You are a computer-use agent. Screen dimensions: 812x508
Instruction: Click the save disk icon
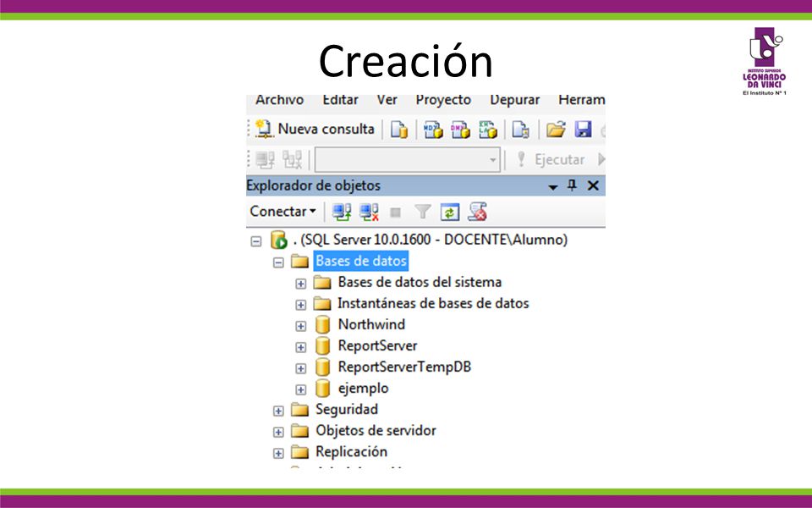point(583,129)
